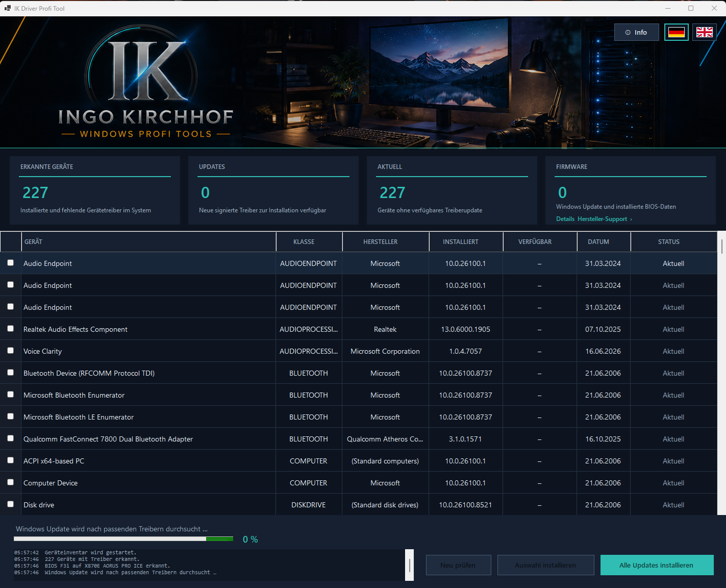
Task: Click the installed version 3.1.0.1571
Action: (466, 439)
